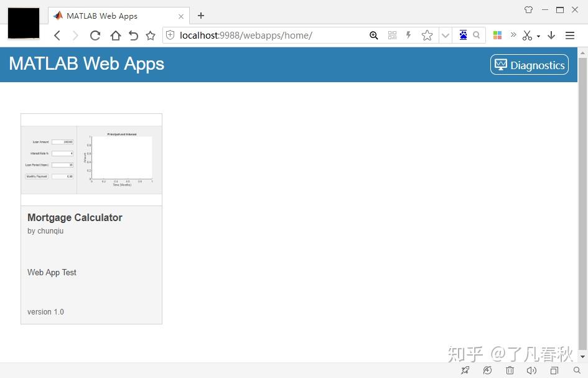Click the scrollbar up arrow
Image resolution: width=588 pixels, height=378 pixels.
tap(582, 53)
